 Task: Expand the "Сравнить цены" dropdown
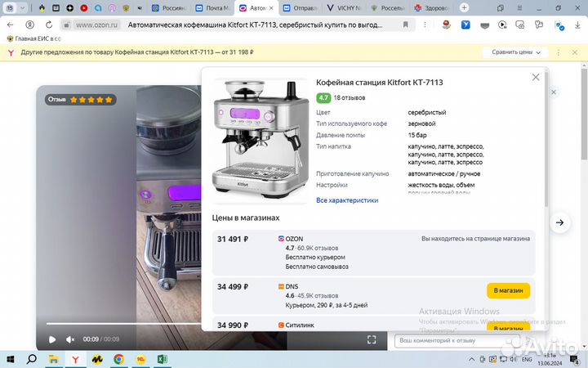pos(516,52)
